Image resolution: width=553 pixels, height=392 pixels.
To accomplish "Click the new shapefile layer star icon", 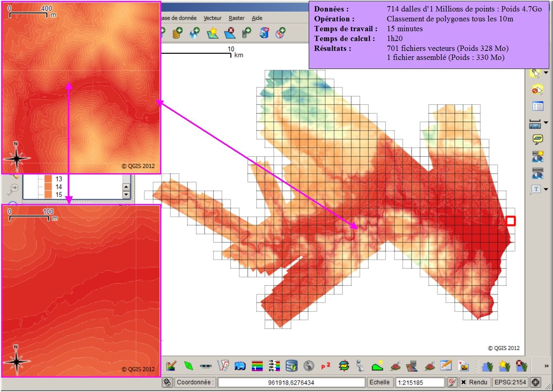I will click(212, 33).
